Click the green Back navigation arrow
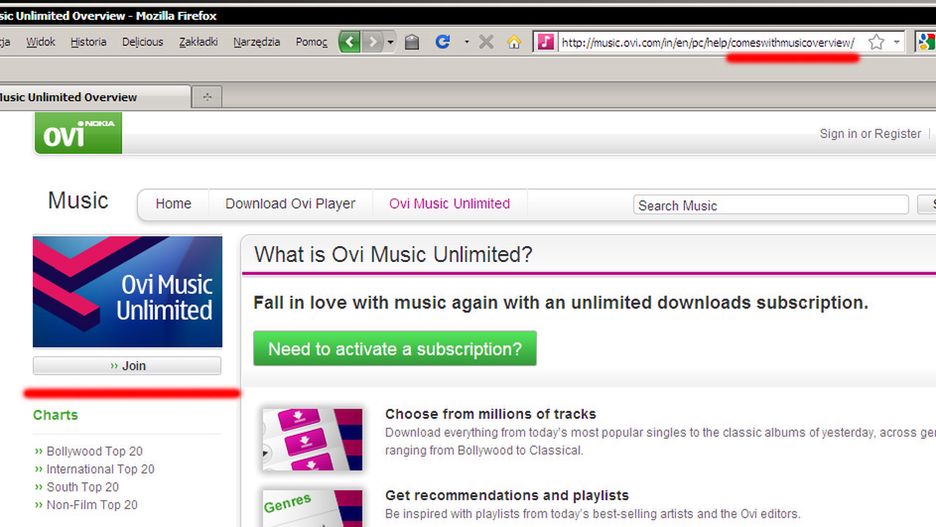 350,42
